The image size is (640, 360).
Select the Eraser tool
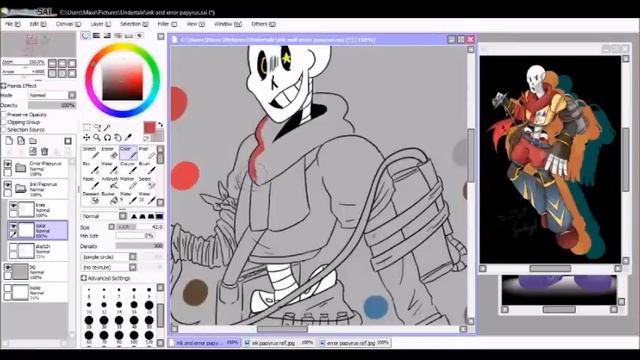tap(109, 153)
